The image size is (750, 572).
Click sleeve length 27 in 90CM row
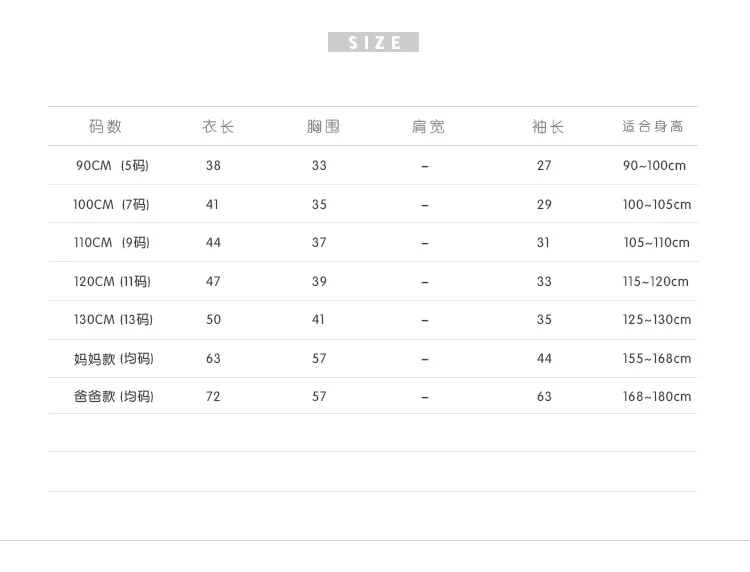click(x=544, y=165)
